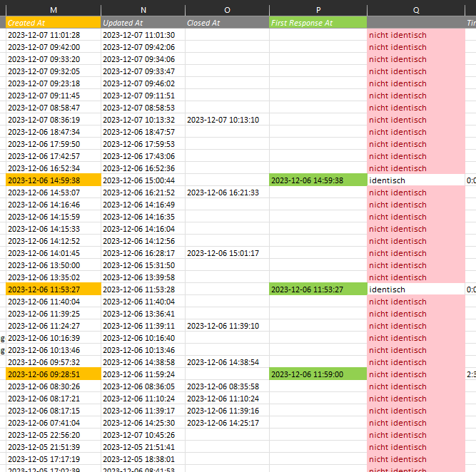Select Closed At cell 2023-12-07 10:13:10

click(227, 120)
